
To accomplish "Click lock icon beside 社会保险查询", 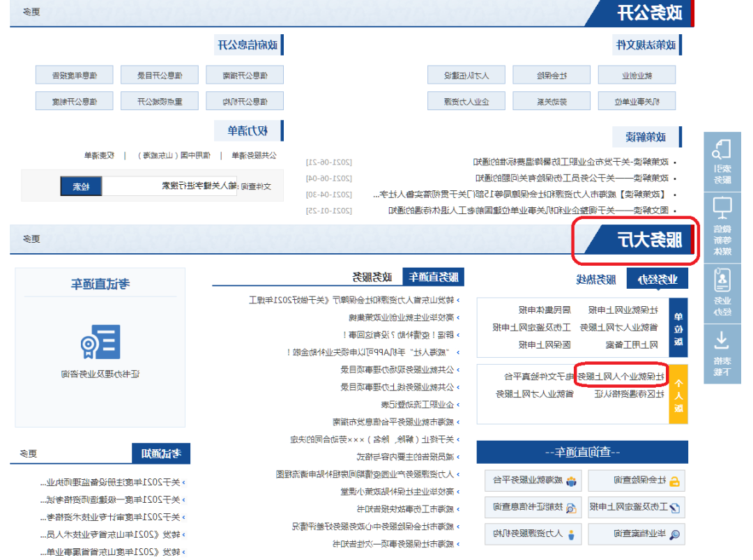I will click(674, 481).
